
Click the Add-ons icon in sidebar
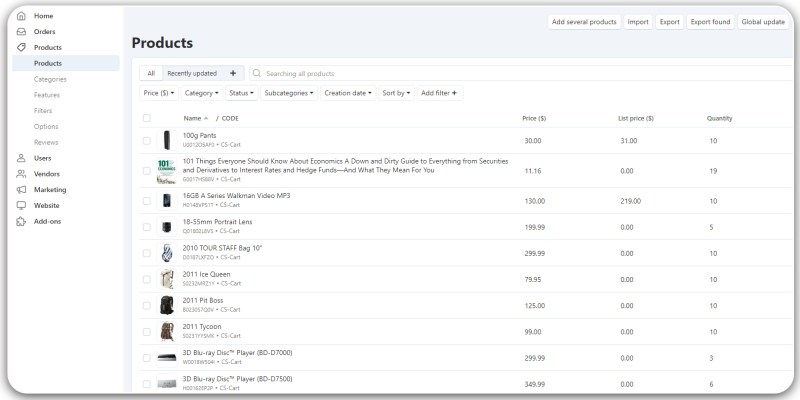point(22,221)
